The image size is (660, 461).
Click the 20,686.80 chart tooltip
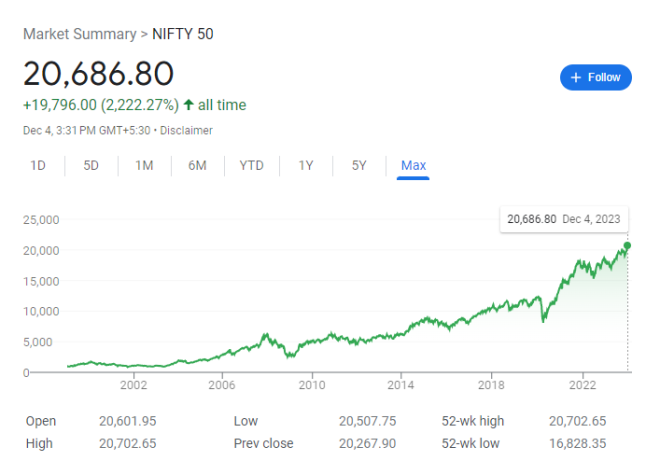pos(564,218)
